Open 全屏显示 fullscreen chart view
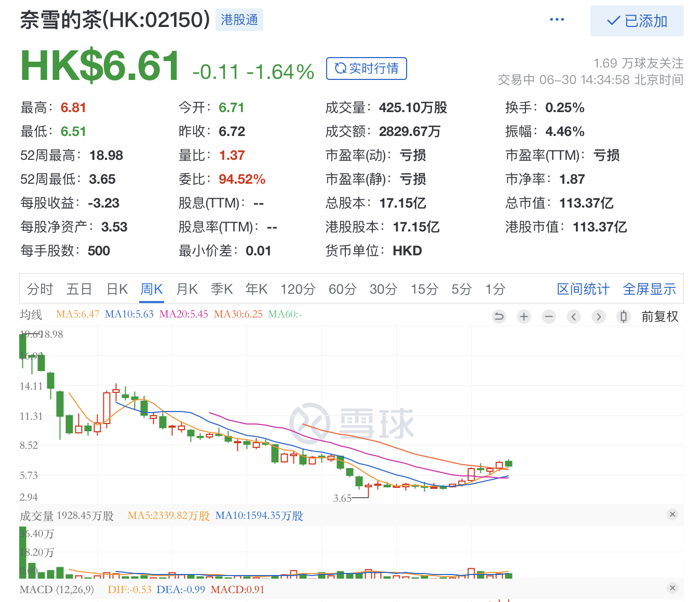The image size is (700, 602). pos(650,289)
